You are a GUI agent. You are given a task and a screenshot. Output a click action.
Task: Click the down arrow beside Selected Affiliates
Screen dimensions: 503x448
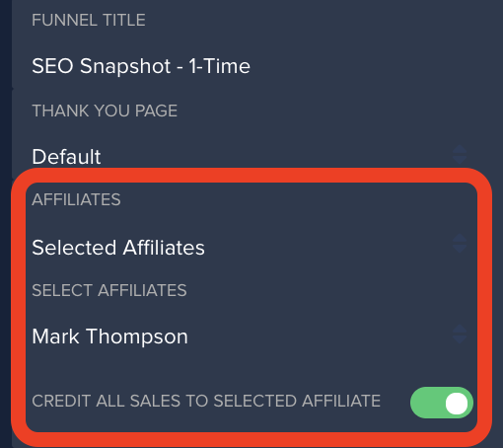pyautogui.click(x=460, y=249)
